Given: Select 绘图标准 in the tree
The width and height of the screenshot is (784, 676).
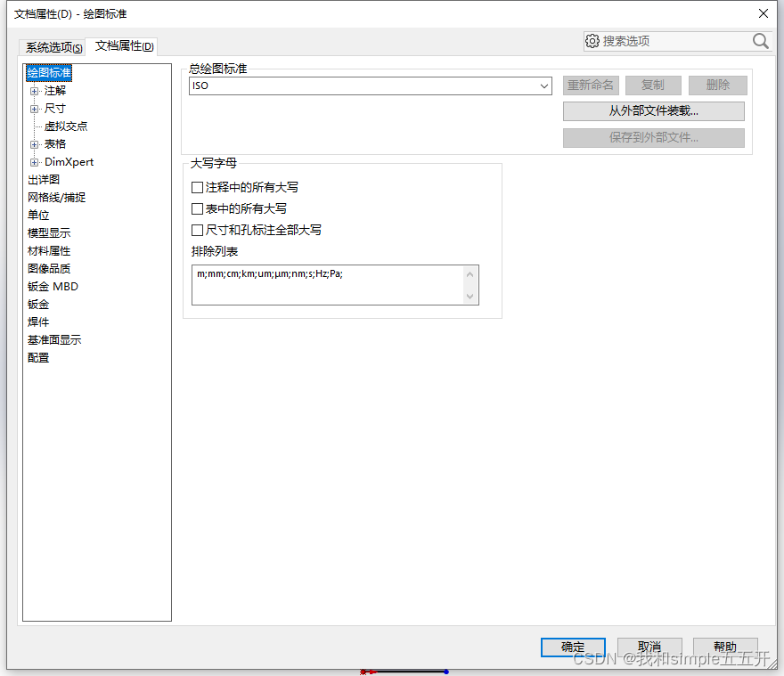Looking at the screenshot, I should pos(49,73).
